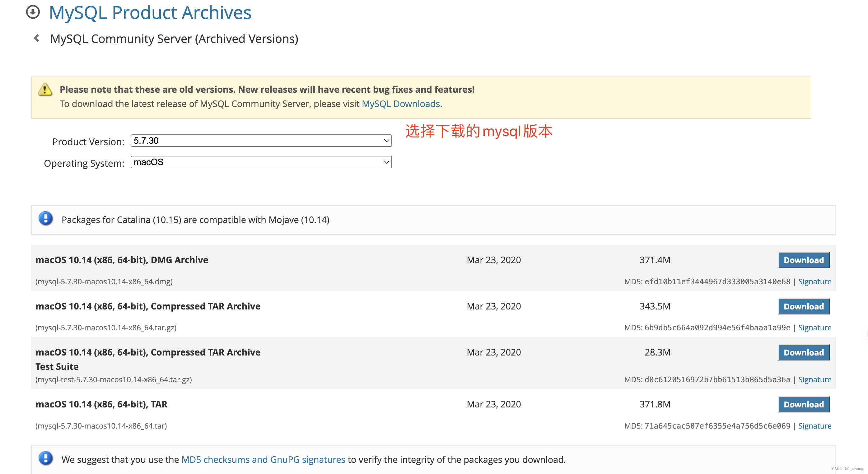Click the MySQL Product Archives heading
This screenshot has width=868, height=474.
tap(150, 12)
